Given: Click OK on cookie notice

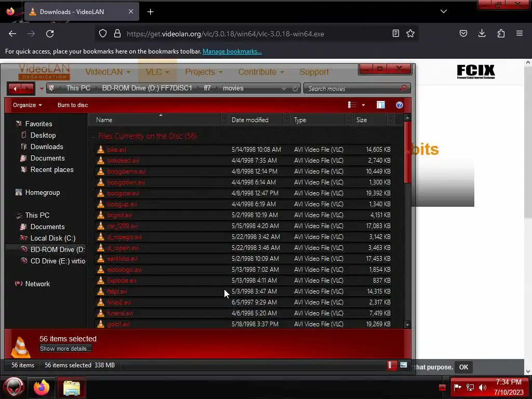Looking at the screenshot, I should pos(463,367).
